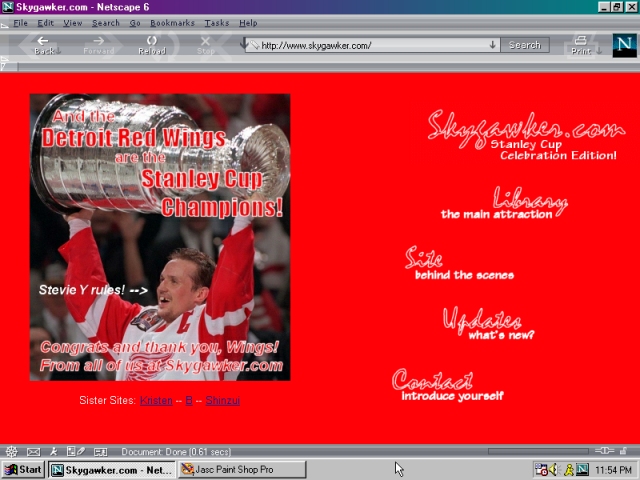Screen dimensions: 640x480
Task: Open the Bookmarks menu
Action: point(172,23)
